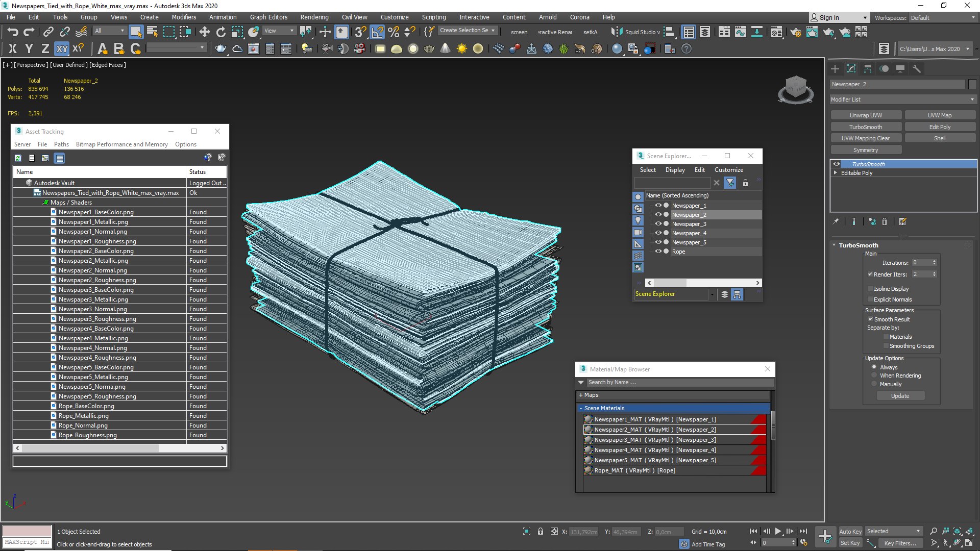Switch Asset Tracking to table view icon
The height and width of the screenshot is (551, 980).
60,158
